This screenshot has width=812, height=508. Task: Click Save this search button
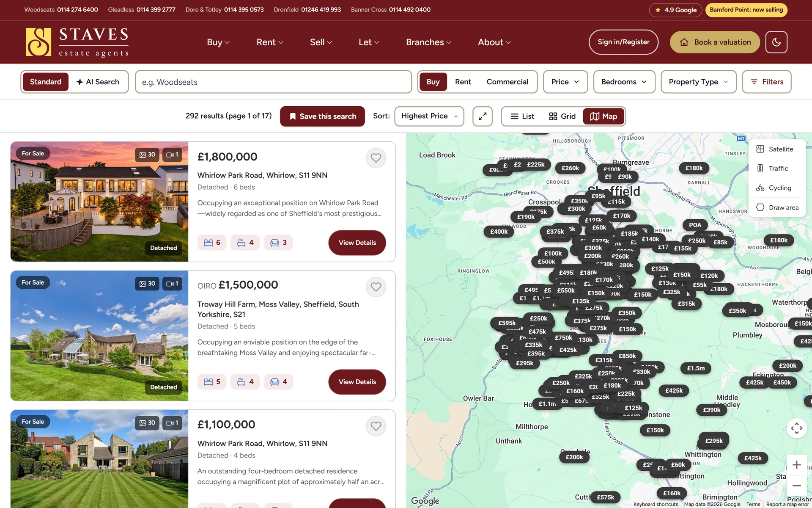point(322,116)
